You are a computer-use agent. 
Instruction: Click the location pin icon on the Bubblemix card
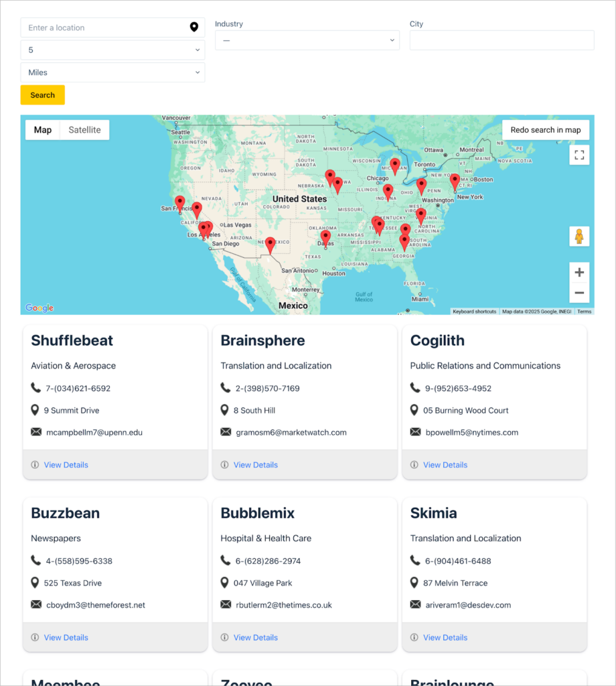226,583
